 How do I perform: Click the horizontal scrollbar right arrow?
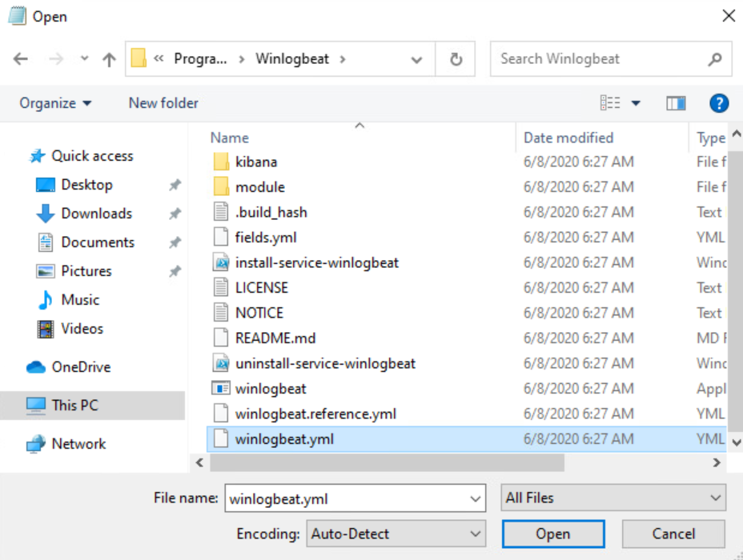click(717, 462)
